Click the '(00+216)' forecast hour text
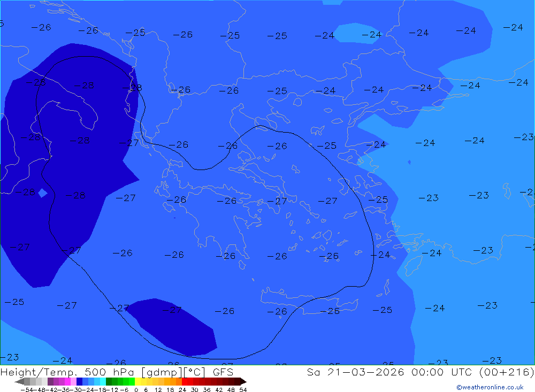Image resolution: width=535 pixels, height=392 pixels. pos(507,372)
